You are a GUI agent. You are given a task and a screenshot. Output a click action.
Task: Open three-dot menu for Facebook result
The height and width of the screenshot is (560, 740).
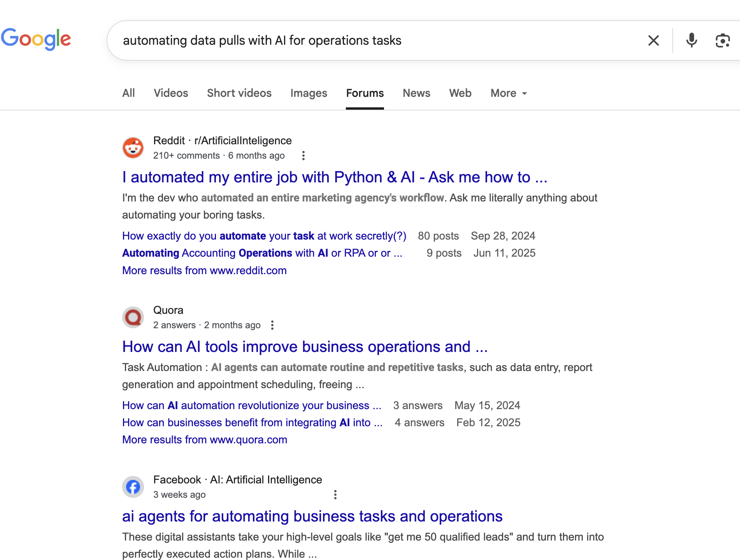tap(335, 495)
